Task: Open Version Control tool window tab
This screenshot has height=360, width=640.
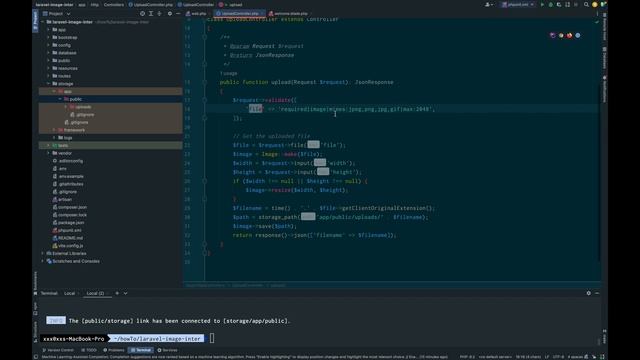Action: click(x=58, y=350)
